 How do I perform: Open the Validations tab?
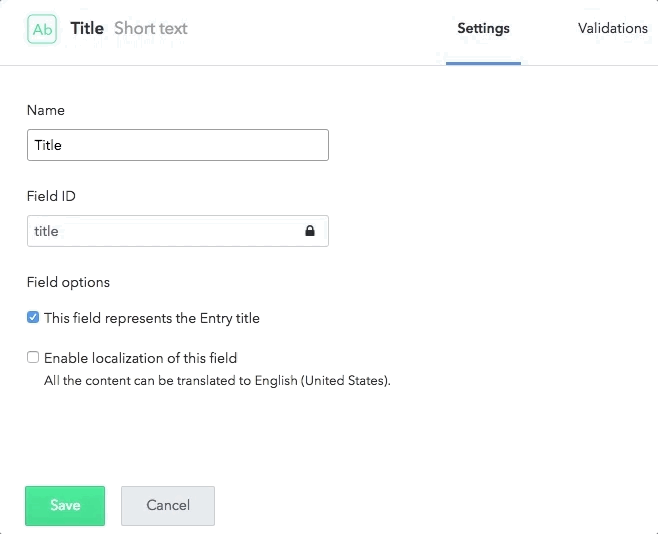[612, 28]
